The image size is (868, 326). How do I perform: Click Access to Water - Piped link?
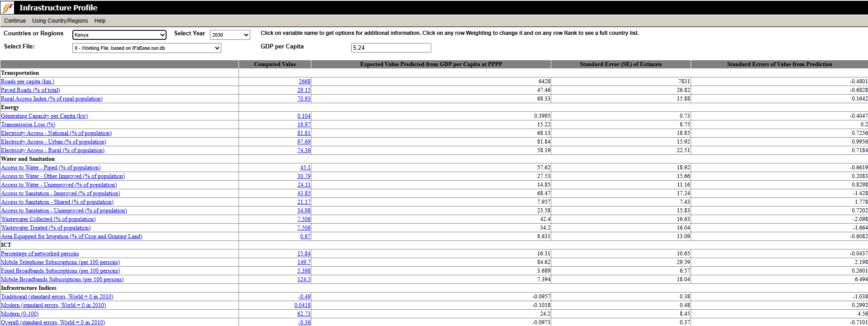tap(51, 168)
